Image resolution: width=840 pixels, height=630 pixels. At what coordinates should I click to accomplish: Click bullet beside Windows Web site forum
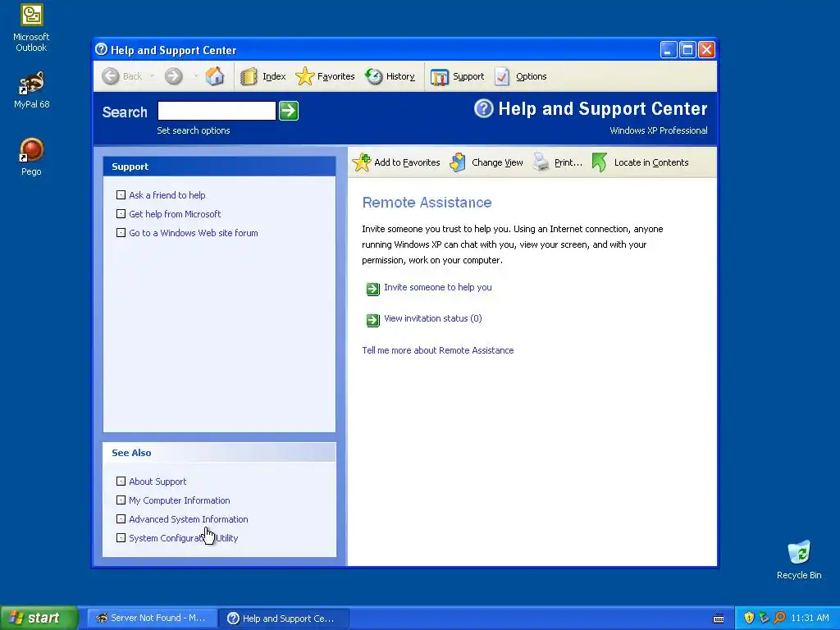121,232
